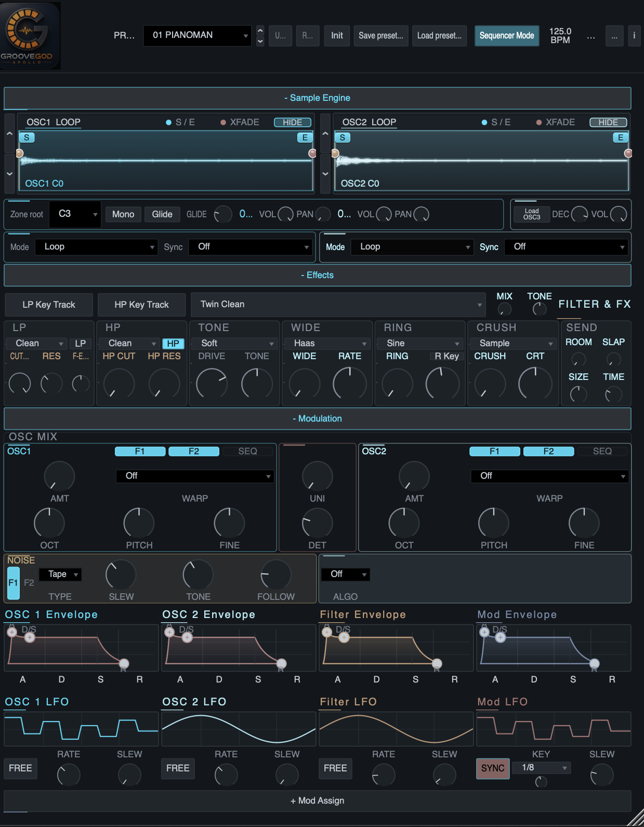Viewport: 644px width, 827px height.
Task: Open noise Tape type dropdown
Action: pos(60,574)
